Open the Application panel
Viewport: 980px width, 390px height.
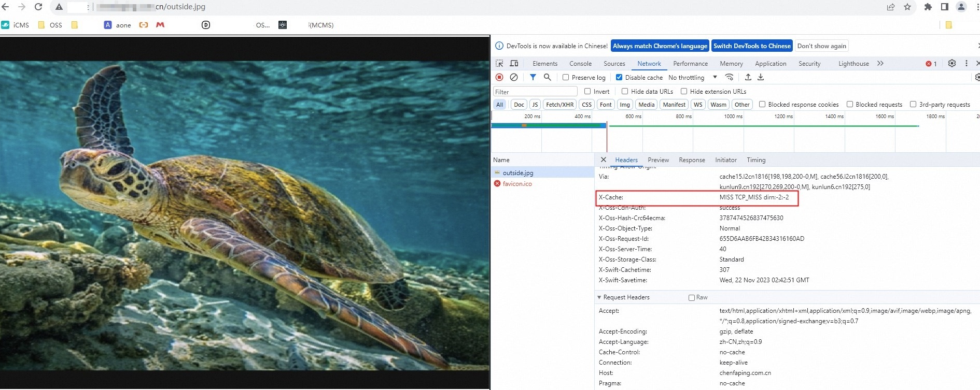[771, 64]
